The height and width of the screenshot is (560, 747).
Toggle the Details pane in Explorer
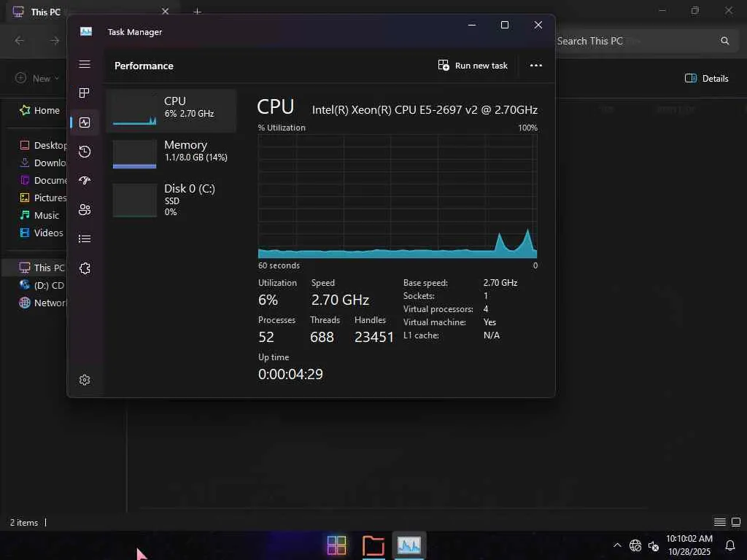click(x=706, y=79)
